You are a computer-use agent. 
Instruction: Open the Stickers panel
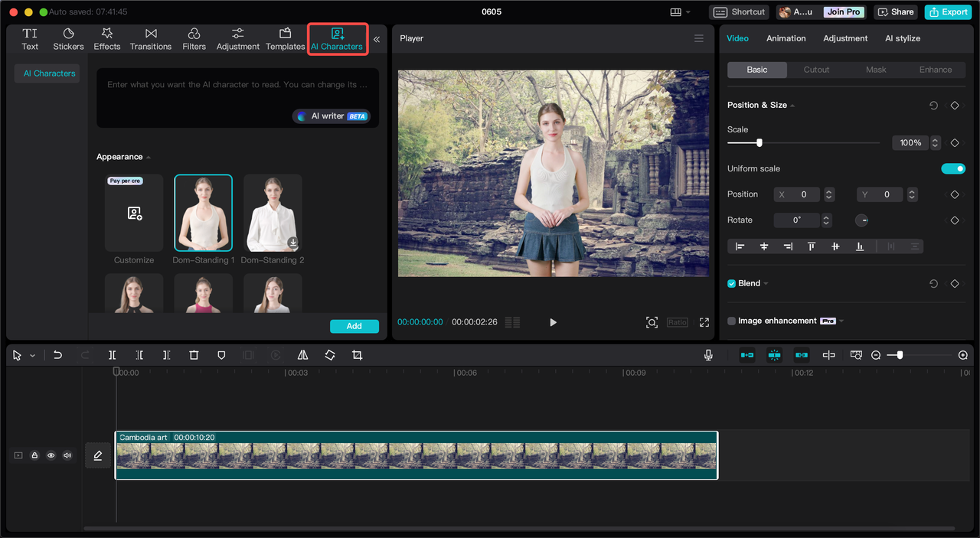pyautogui.click(x=68, y=39)
